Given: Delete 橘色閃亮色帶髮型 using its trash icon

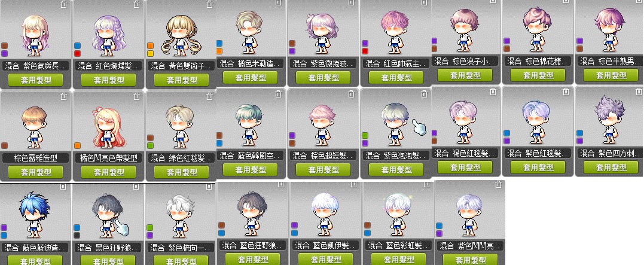Looking at the screenshot, I should [137, 96].
